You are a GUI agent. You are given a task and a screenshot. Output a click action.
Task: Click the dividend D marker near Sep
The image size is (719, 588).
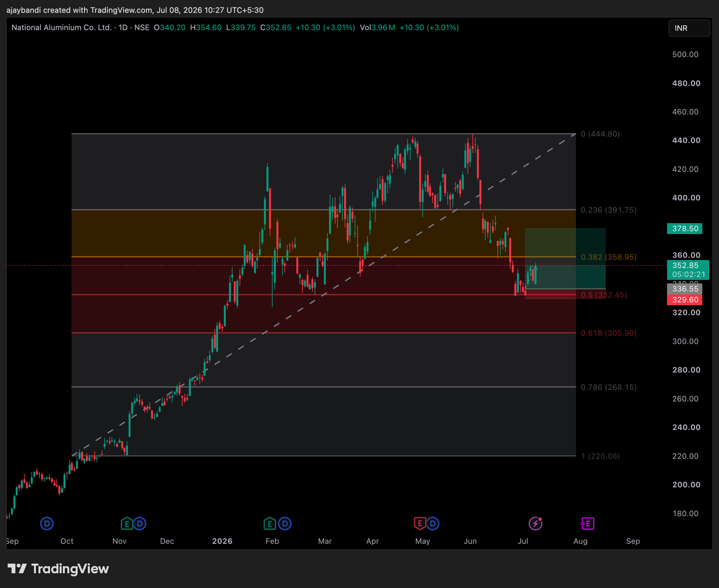coord(47,524)
